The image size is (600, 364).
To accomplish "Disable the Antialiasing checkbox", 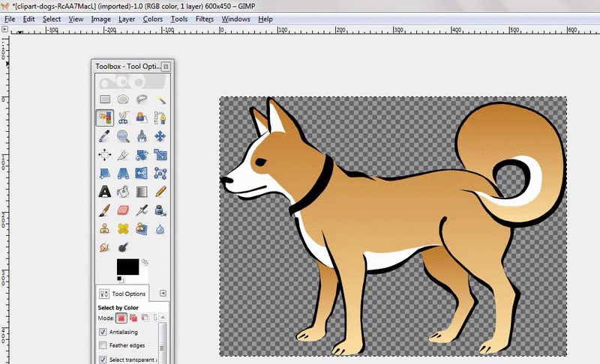I will [103, 332].
